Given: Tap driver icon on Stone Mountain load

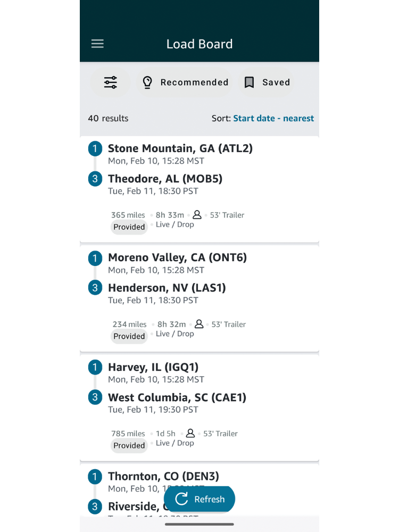Looking at the screenshot, I should (x=197, y=214).
